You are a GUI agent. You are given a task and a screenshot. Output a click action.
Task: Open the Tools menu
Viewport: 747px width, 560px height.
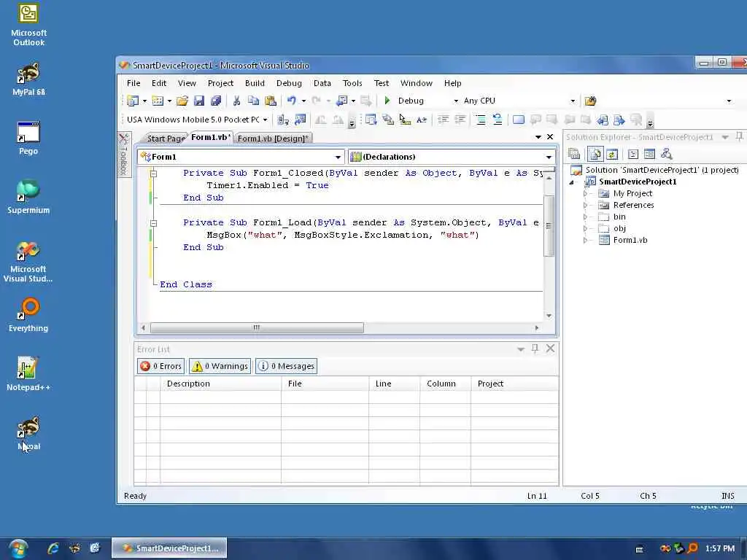(352, 83)
